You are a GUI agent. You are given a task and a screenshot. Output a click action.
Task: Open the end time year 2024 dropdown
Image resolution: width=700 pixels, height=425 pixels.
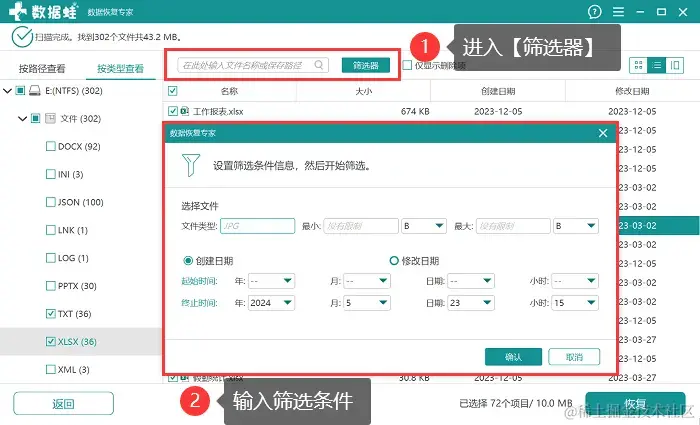click(x=271, y=303)
